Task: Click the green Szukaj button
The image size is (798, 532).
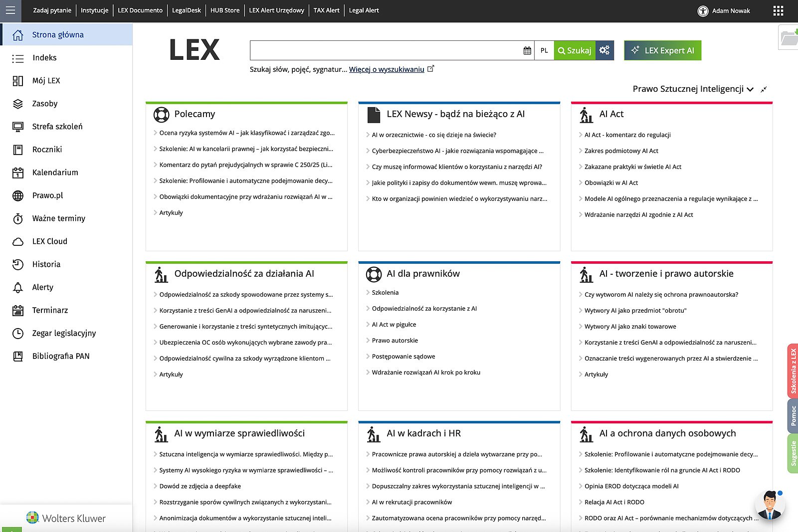Action: point(575,50)
